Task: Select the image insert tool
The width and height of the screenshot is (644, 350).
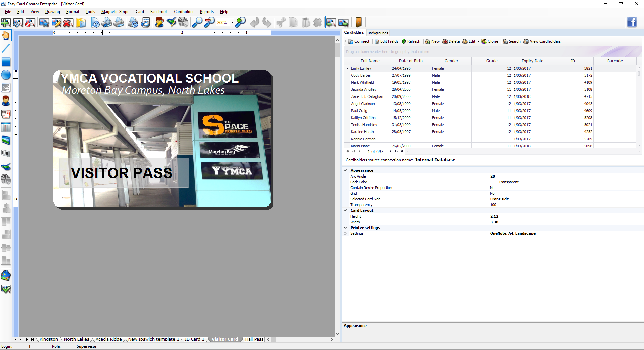Action: tap(6, 140)
